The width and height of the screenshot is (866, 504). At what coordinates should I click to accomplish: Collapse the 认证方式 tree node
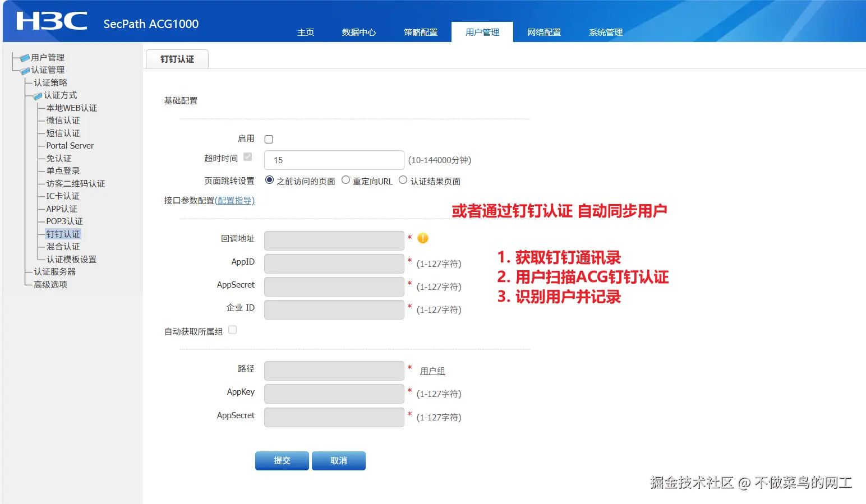tap(61, 95)
